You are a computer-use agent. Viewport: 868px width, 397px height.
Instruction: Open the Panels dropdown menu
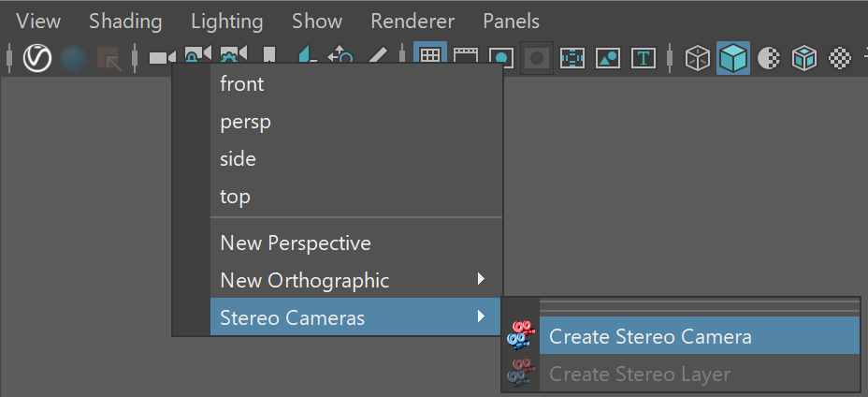coord(511,22)
